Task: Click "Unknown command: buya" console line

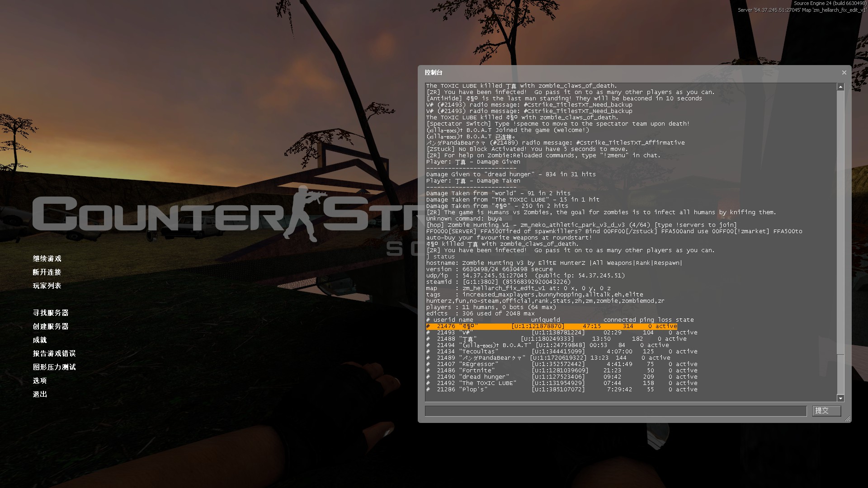Action: point(465,219)
